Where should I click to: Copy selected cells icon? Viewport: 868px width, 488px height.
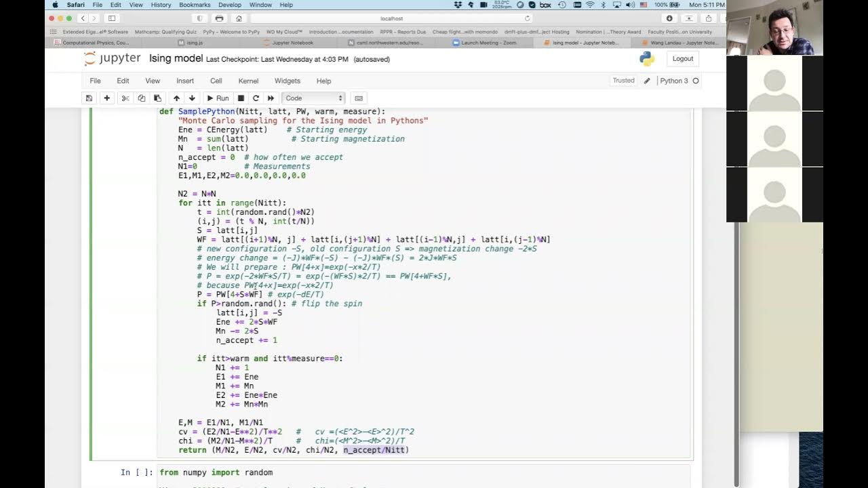tap(141, 98)
